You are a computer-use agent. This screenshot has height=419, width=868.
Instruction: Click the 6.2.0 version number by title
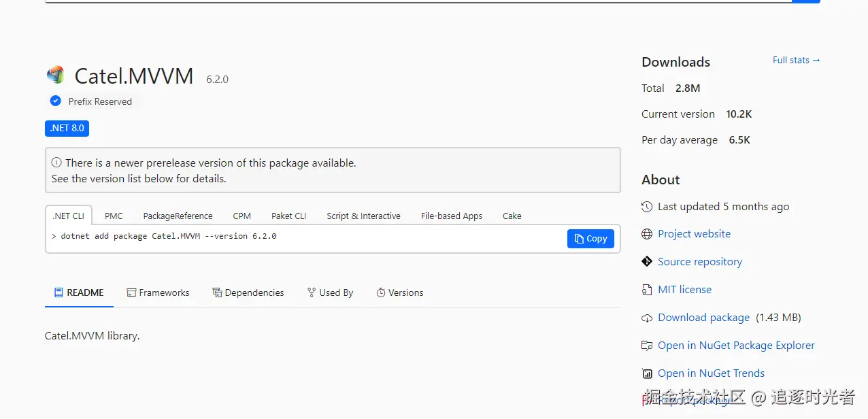pos(217,80)
